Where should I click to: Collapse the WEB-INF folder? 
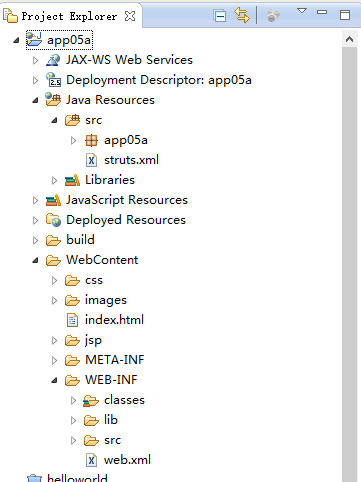tap(54, 381)
